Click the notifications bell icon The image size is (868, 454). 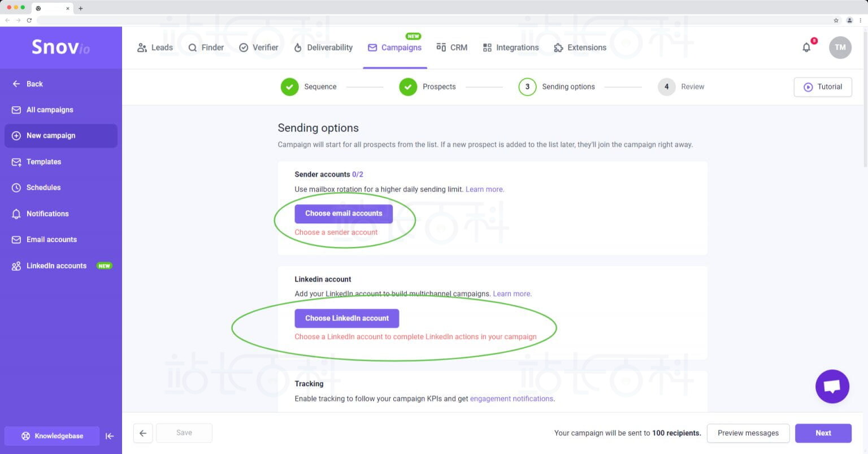coord(806,47)
